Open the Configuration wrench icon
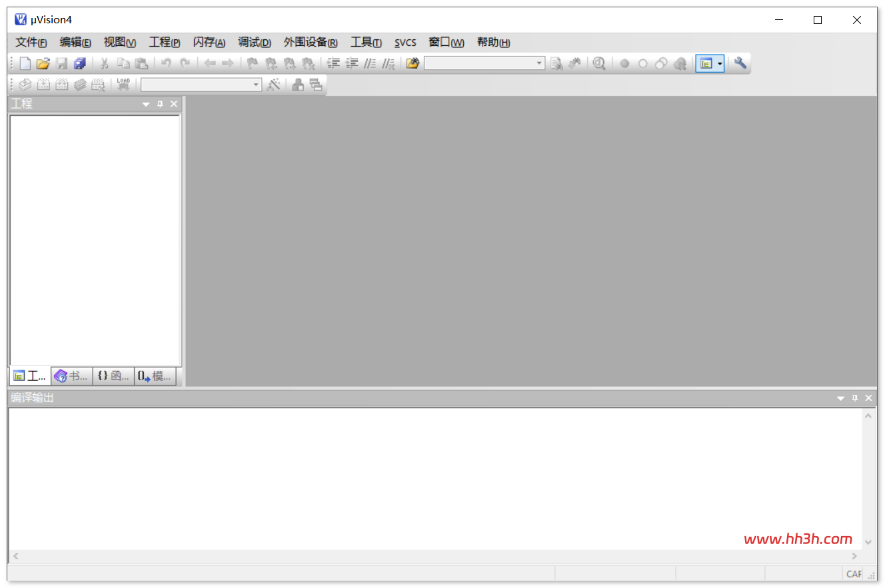The height and width of the screenshot is (588, 885). click(740, 63)
